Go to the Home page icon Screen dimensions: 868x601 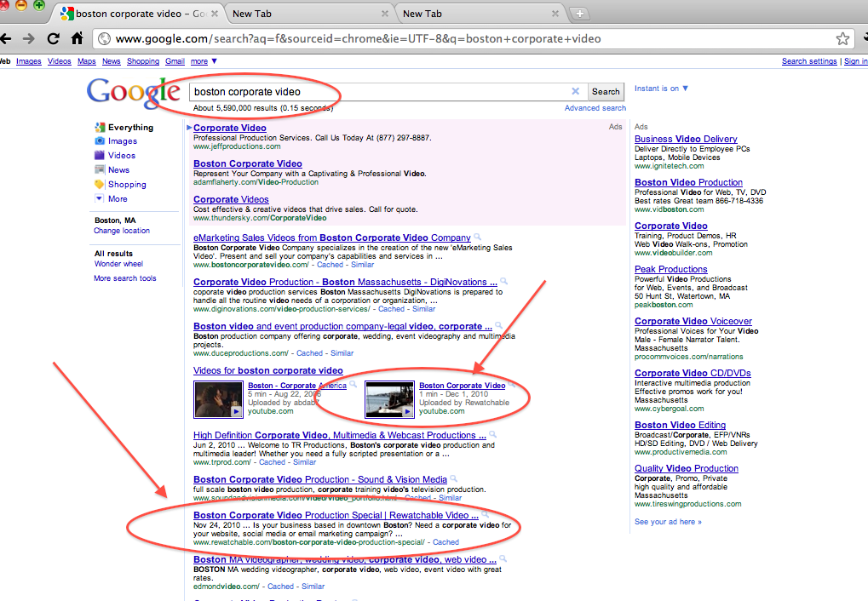tap(77, 38)
